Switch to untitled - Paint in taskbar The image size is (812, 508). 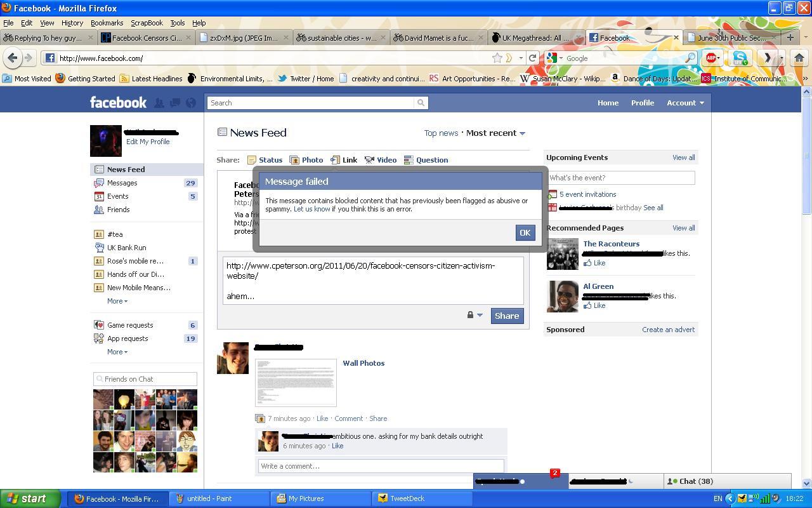click(x=221, y=498)
